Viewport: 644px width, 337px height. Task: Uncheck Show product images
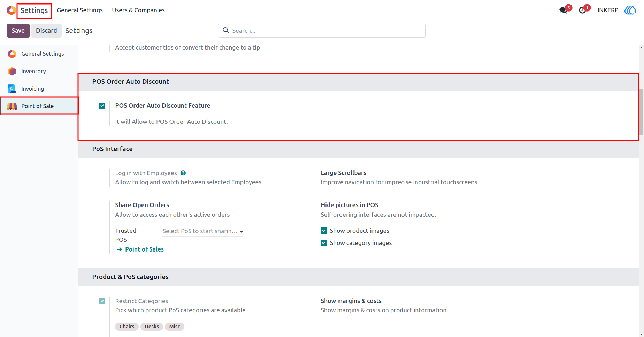tap(324, 231)
